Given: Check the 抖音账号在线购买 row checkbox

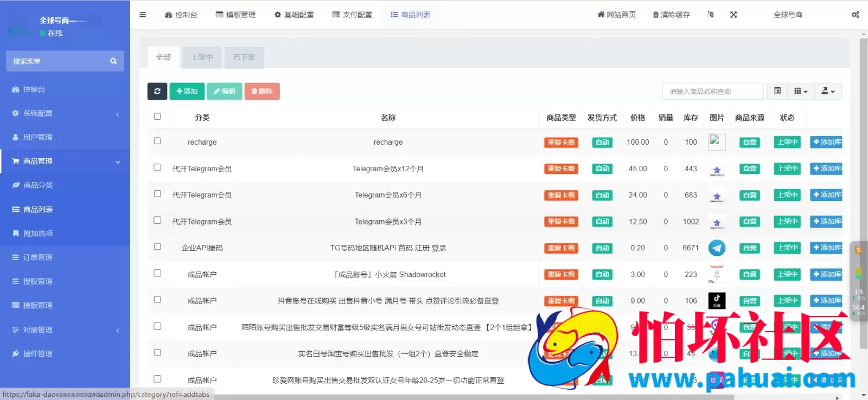Looking at the screenshot, I should tap(157, 299).
